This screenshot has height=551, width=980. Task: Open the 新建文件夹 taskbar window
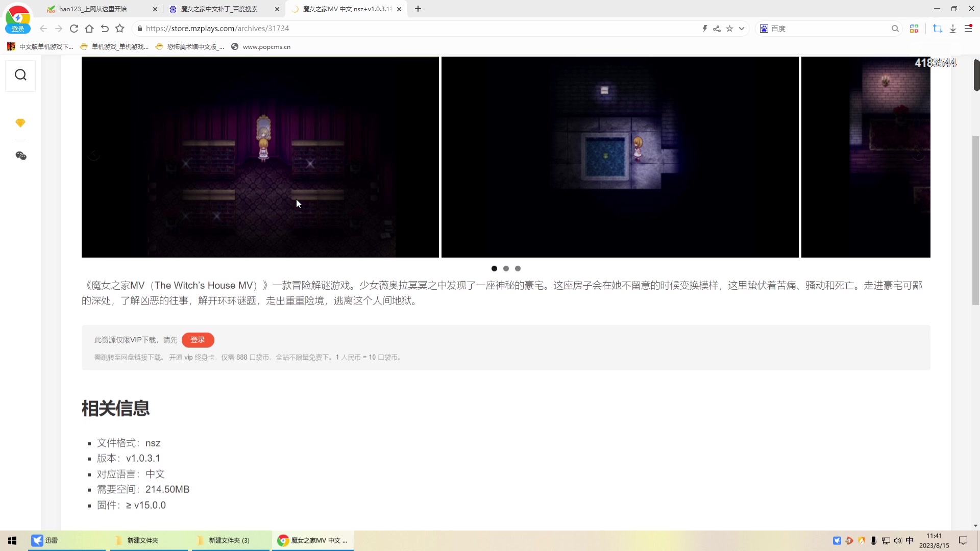coord(149,540)
